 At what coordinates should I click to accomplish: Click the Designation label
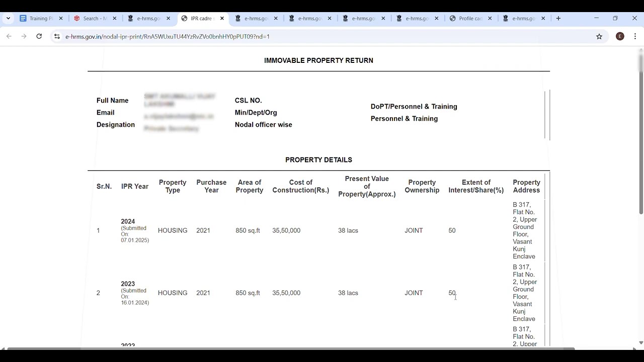point(115,125)
